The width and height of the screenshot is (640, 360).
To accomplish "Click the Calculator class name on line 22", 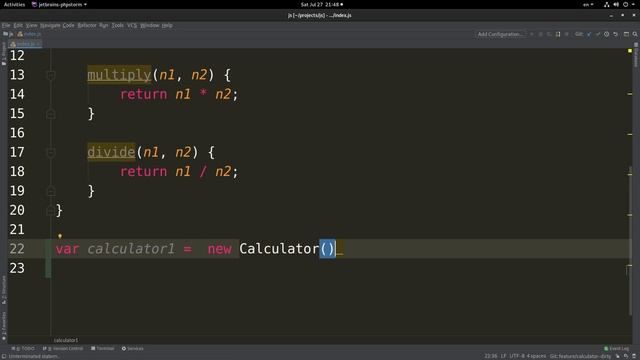I will [x=279, y=249].
